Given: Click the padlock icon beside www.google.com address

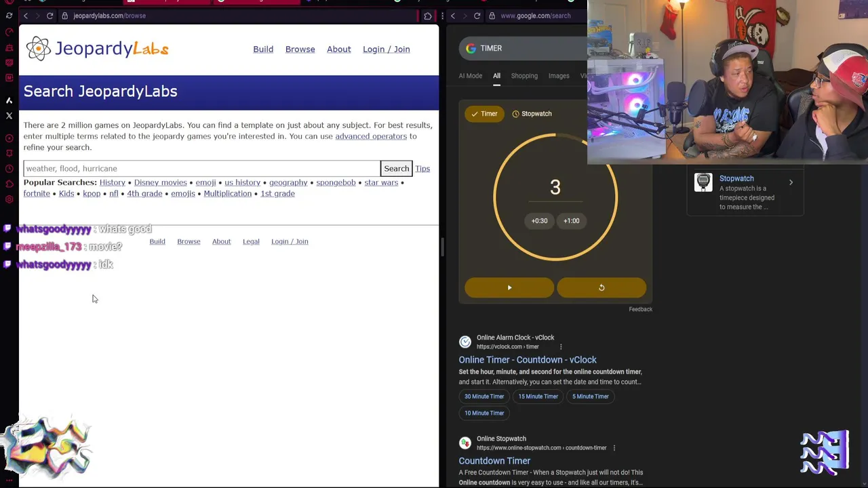Looking at the screenshot, I should point(492,16).
